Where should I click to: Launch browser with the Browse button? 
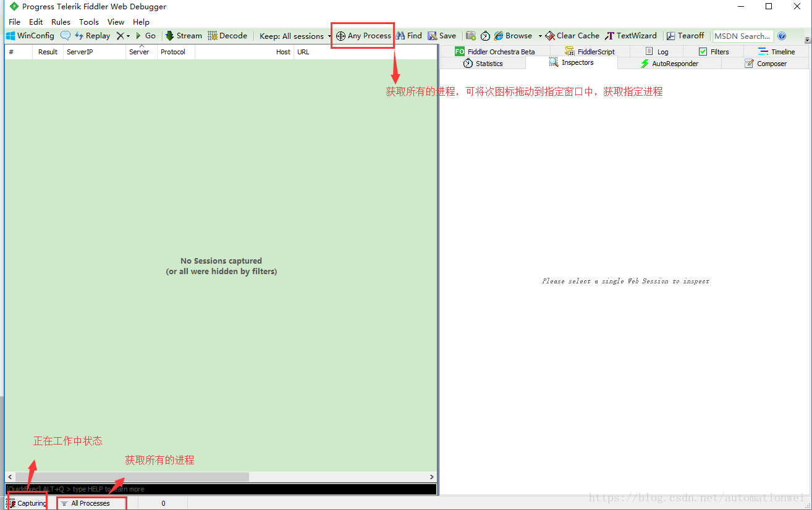coord(513,36)
